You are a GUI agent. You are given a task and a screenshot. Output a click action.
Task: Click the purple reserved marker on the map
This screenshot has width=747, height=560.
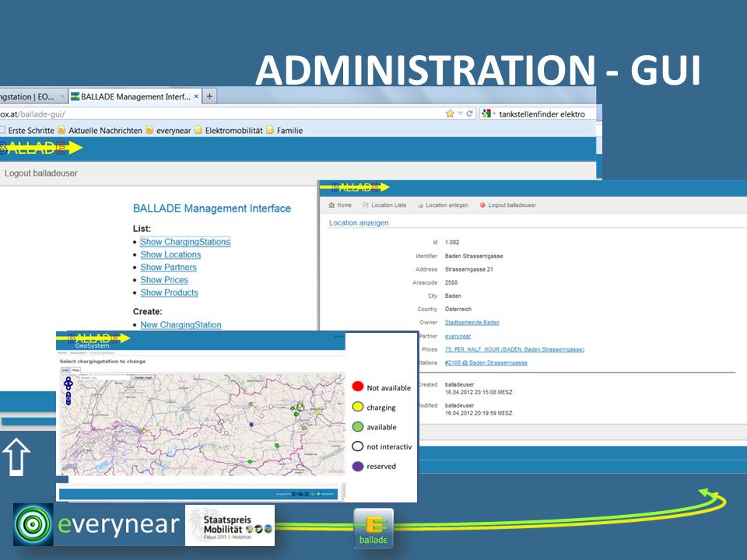point(251,424)
